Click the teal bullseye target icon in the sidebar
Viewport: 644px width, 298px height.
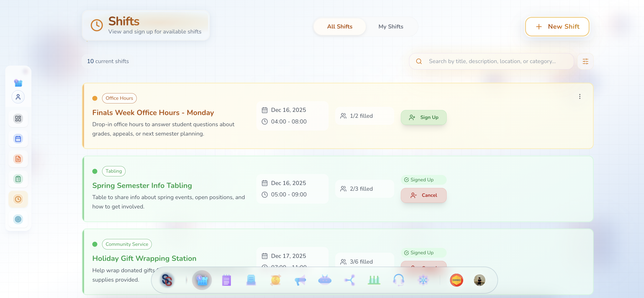(x=18, y=219)
